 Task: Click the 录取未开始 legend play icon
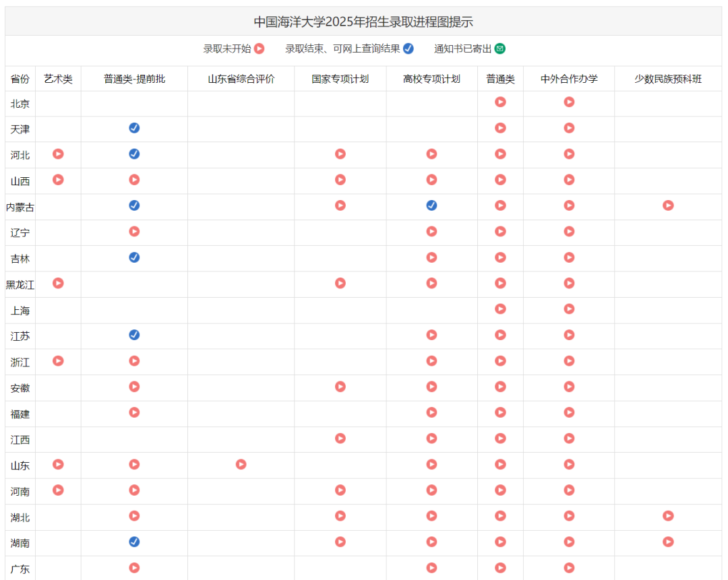tap(260, 49)
